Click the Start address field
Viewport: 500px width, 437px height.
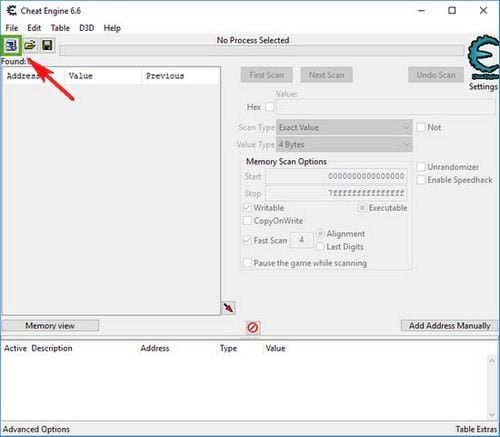tap(336, 176)
